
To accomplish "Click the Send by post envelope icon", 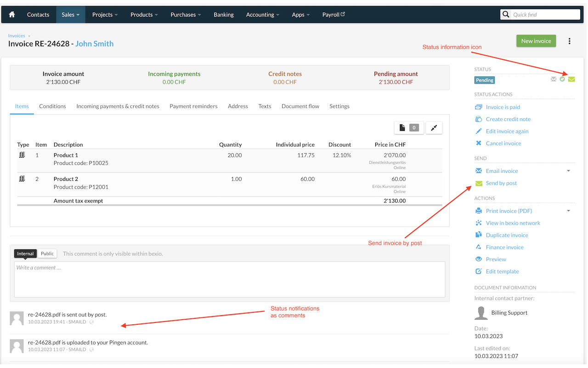I will coord(479,184).
